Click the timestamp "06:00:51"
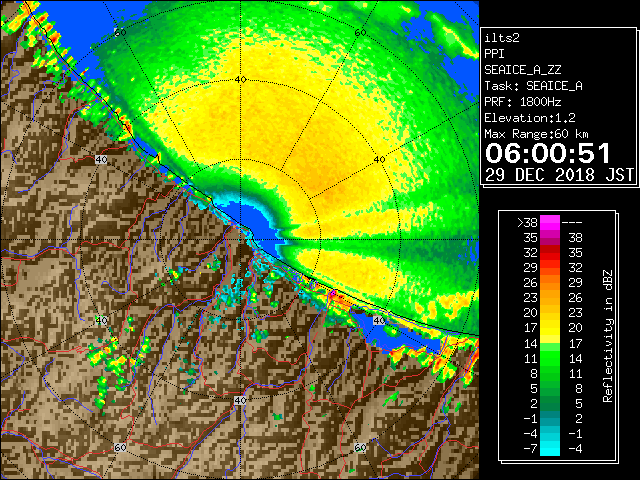640x480 pixels. pos(548,153)
